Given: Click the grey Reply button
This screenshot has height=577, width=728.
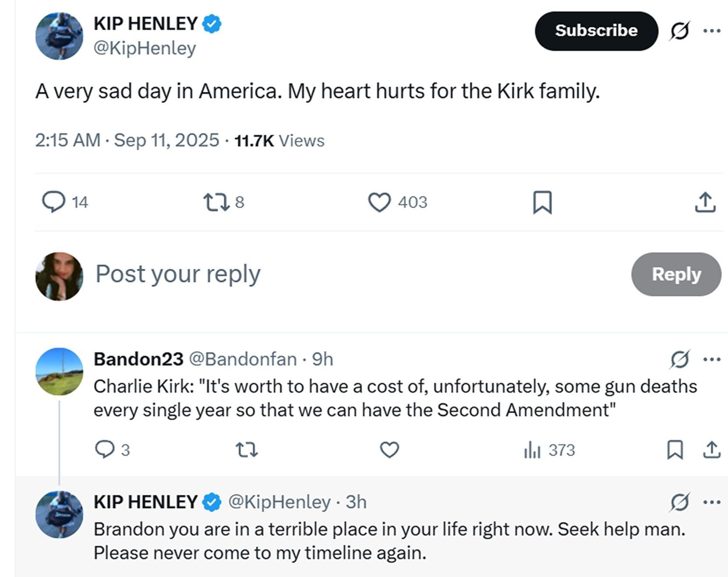Looking at the screenshot, I should pyautogui.click(x=676, y=274).
